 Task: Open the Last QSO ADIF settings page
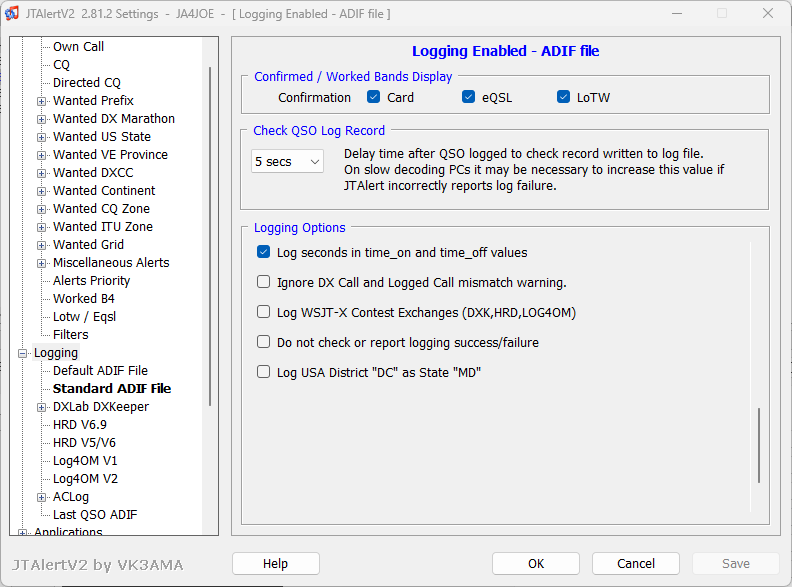point(95,515)
